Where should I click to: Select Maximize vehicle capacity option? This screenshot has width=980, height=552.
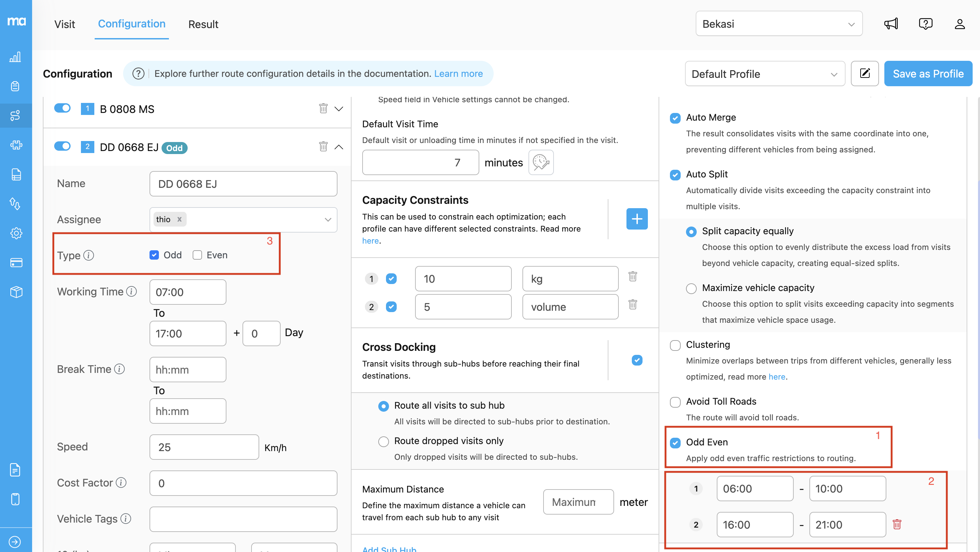click(x=691, y=288)
